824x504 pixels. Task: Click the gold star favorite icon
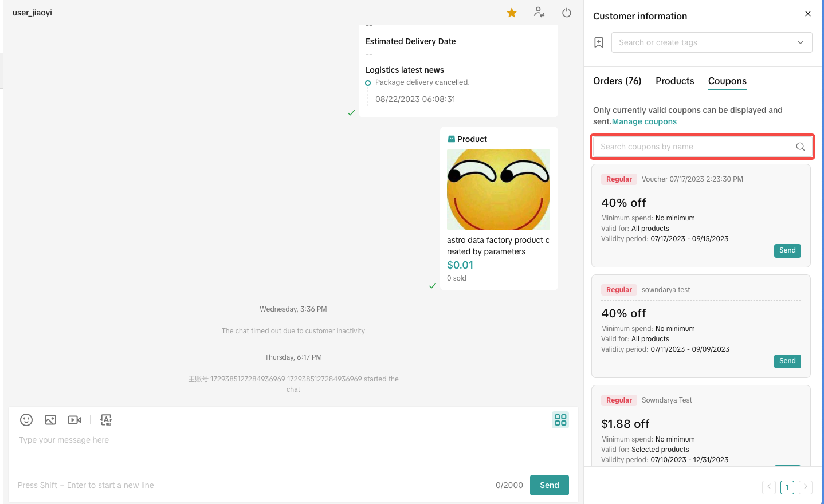pyautogui.click(x=512, y=13)
